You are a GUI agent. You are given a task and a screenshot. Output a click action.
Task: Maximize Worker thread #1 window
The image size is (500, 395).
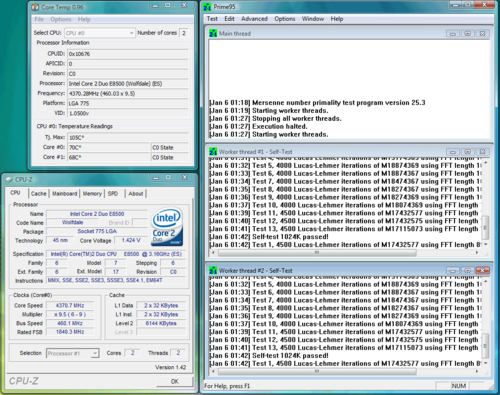(468, 152)
